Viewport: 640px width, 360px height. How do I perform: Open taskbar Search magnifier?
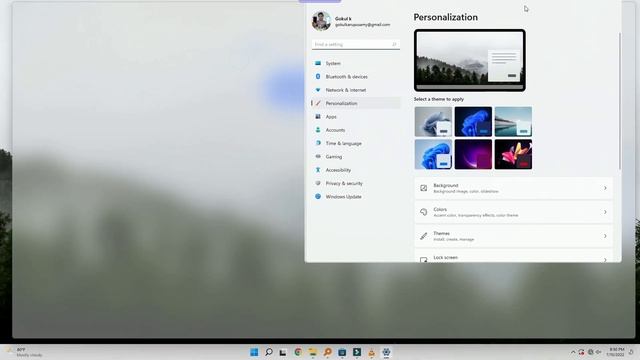click(x=269, y=352)
